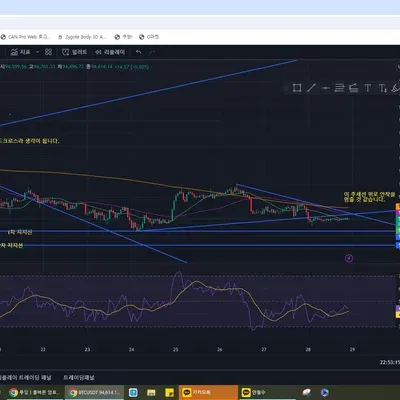Click the purple event marker circle on chart
The height and width of the screenshot is (400, 400).
coord(349,258)
